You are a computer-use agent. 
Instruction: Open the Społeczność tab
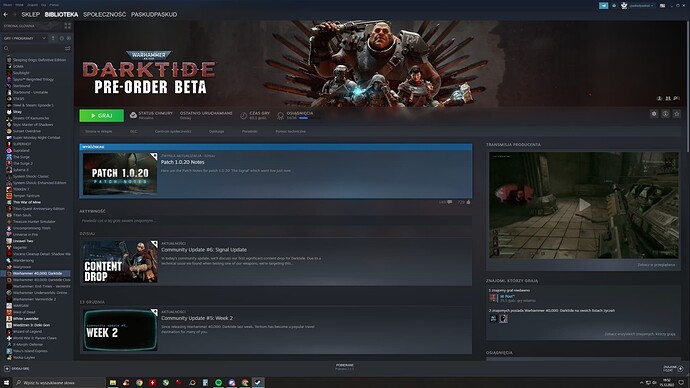coord(104,15)
